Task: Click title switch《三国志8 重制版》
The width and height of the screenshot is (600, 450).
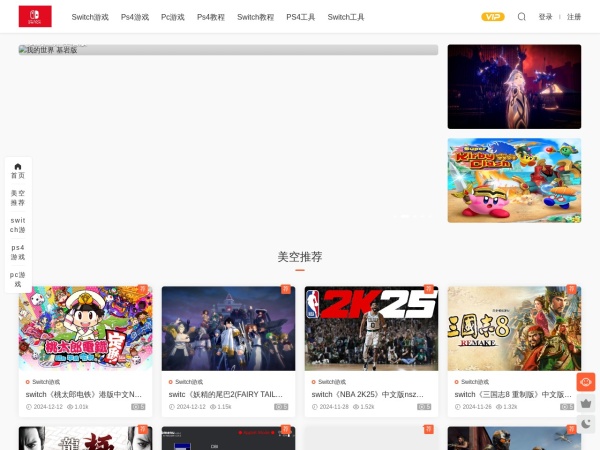Action: (x=513, y=394)
